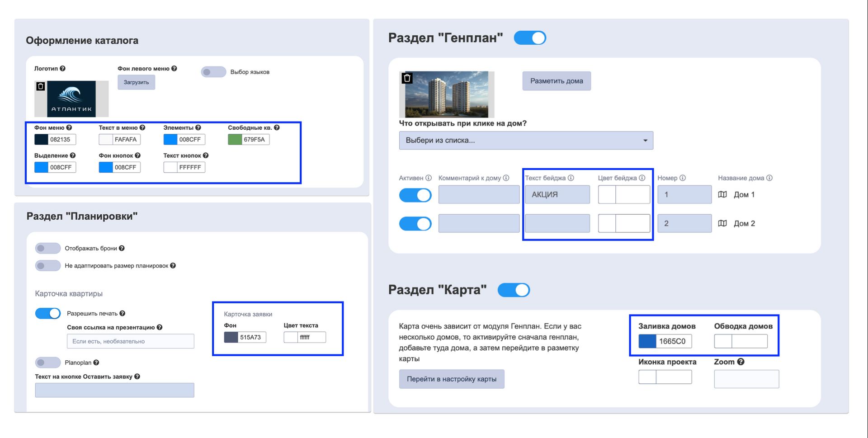Open the Выбери из списка dropdown
Image resolution: width=868 pixels, height=438 pixels.
pyautogui.click(x=526, y=141)
